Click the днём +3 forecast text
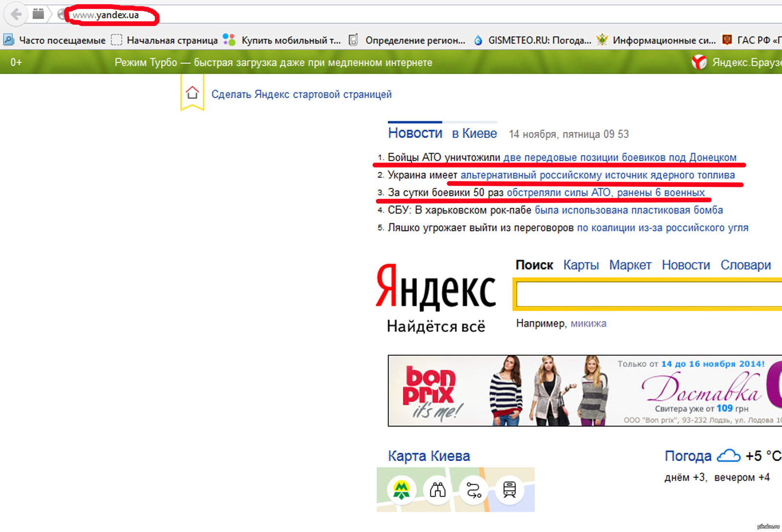Screen dimensions: 782x532 [x=685, y=477]
